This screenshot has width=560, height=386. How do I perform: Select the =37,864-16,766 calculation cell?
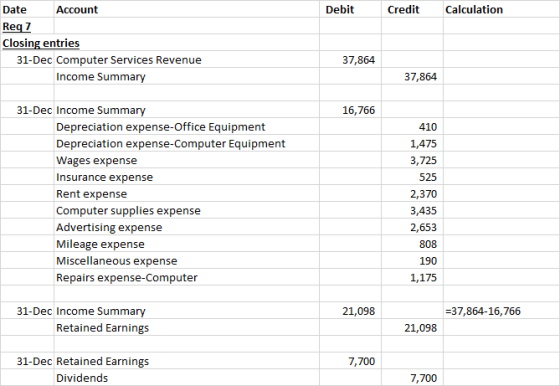501,311
